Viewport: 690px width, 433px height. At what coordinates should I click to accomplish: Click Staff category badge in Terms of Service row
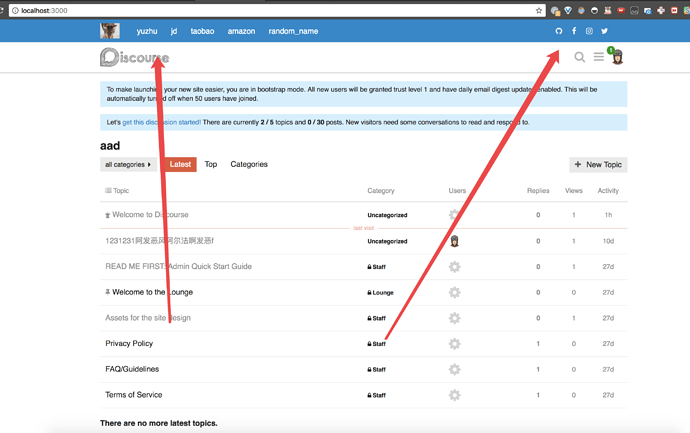pyautogui.click(x=377, y=396)
